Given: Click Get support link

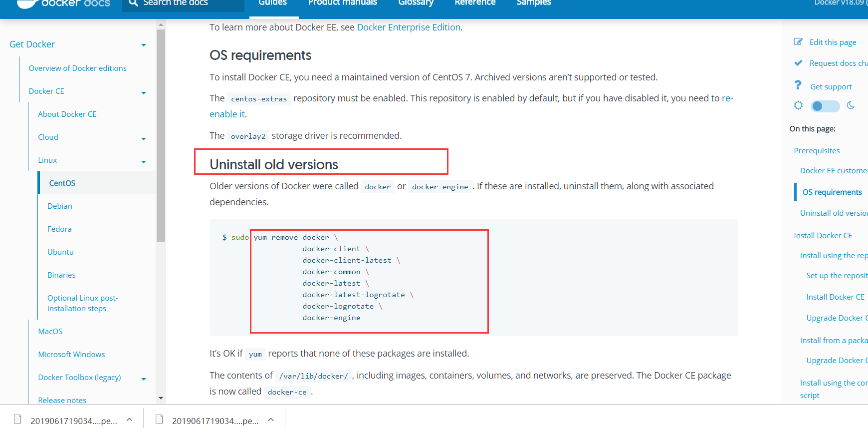Looking at the screenshot, I should [831, 87].
